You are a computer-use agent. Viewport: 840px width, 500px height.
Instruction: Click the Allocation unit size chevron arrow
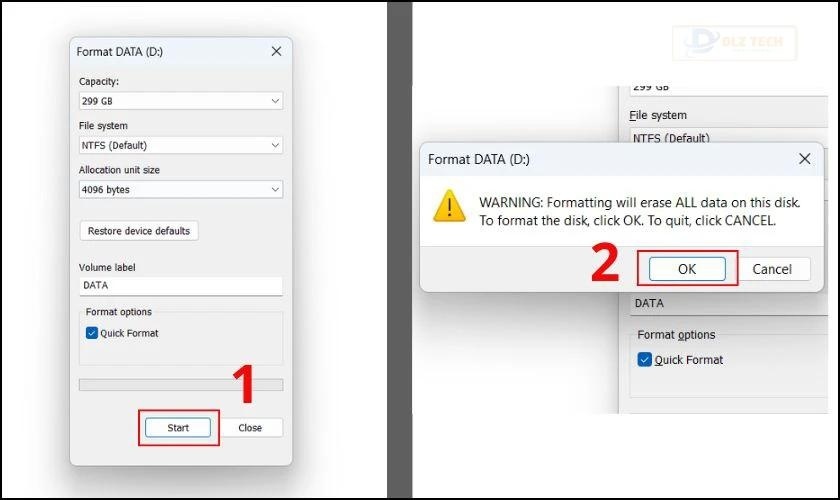(275, 189)
